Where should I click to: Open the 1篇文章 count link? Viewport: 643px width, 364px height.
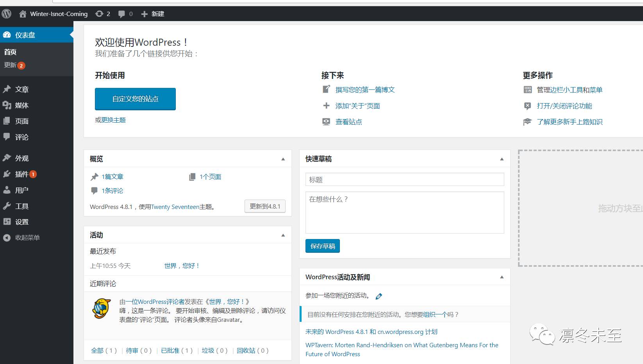click(x=113, y=177)
